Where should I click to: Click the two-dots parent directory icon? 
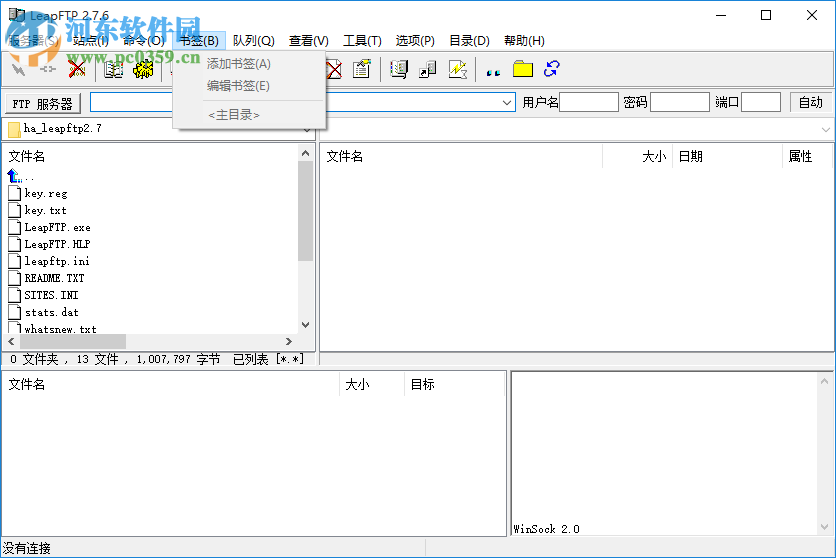coord(493,72)
